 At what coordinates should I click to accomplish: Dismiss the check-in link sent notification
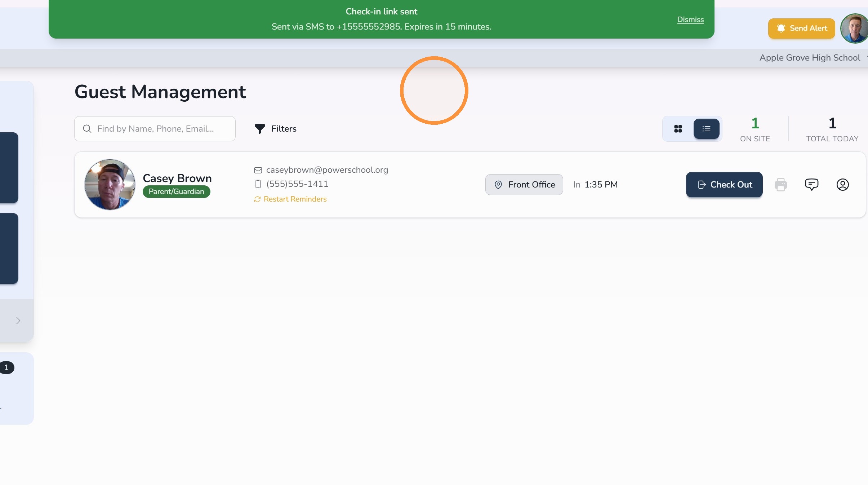pyautogui.click(x=690, y=19)
